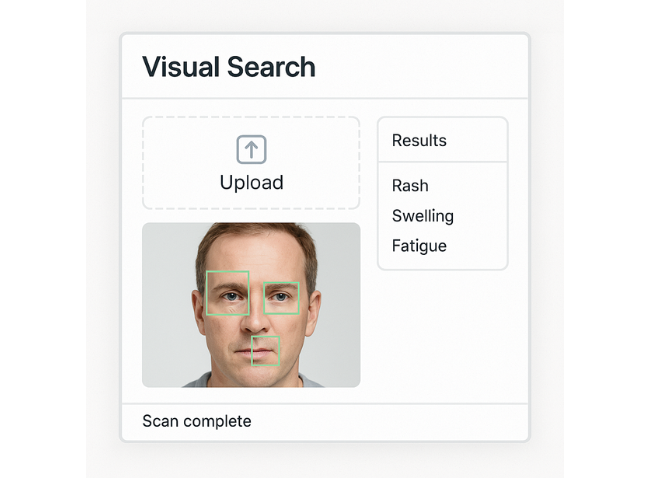Screen dimensions: 650x478
Task: Click the eye inside the larger green box
Action: [230, 296]
